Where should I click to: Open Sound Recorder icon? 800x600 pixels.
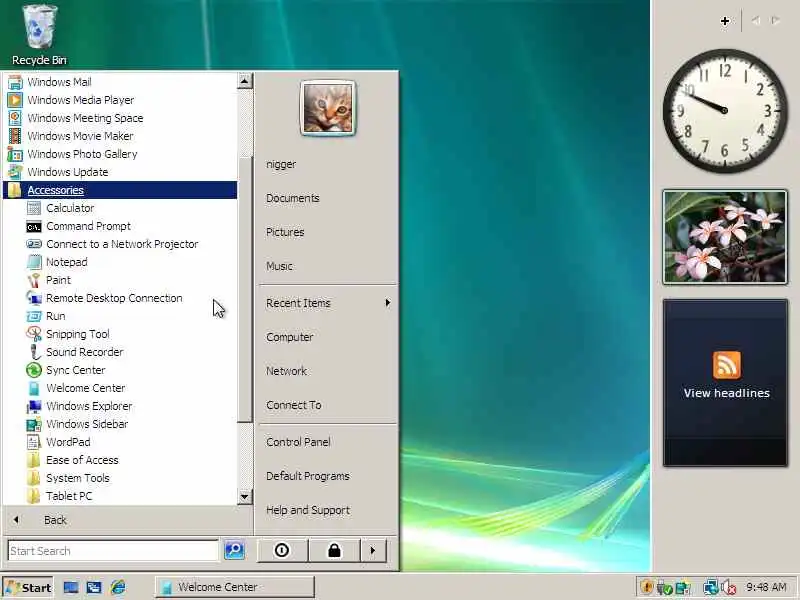pos(34,352)
